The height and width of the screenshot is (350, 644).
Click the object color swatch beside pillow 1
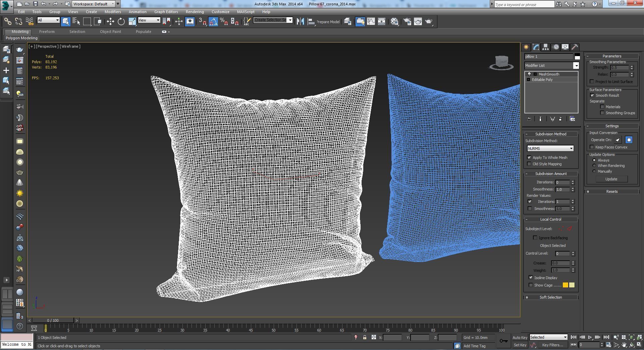(577, 56)
